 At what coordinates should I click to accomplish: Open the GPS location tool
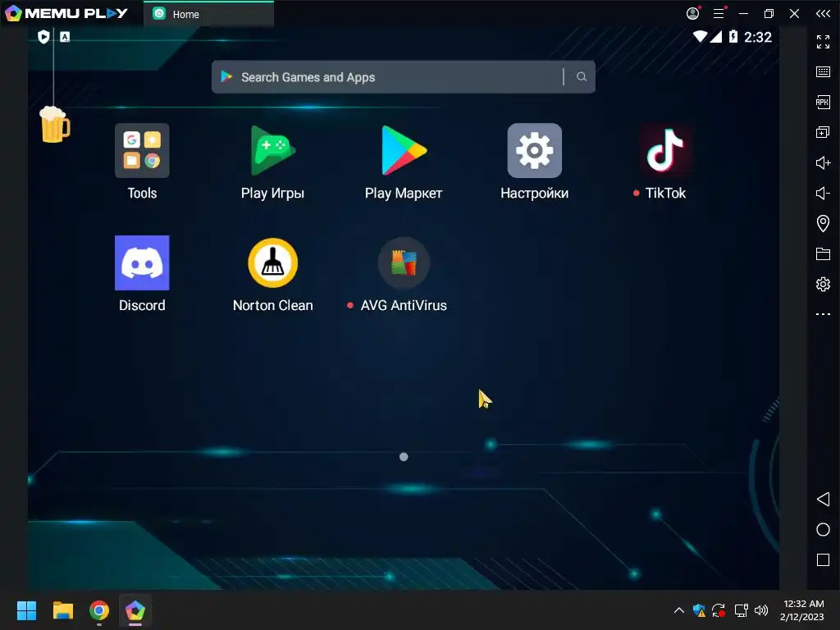tap(823, 223)
